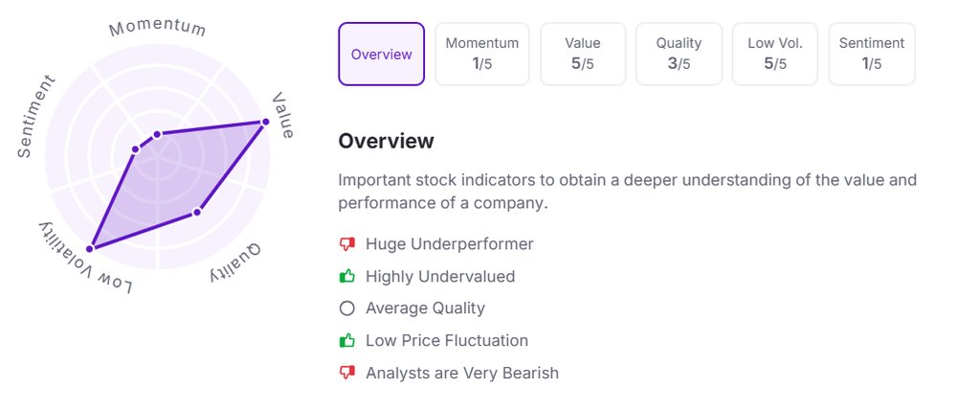The height and width of the screenshot is (410, 980).
Task: Click the Momentum label above radar chart
Action: (x=157, y=27)
